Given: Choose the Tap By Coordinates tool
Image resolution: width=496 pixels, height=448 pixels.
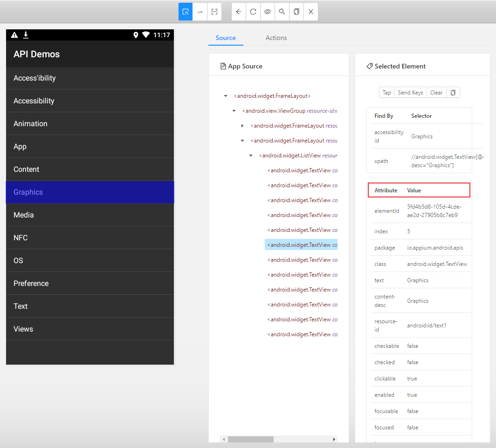Looking at the screenshot, I should click(x=214, y=12).
